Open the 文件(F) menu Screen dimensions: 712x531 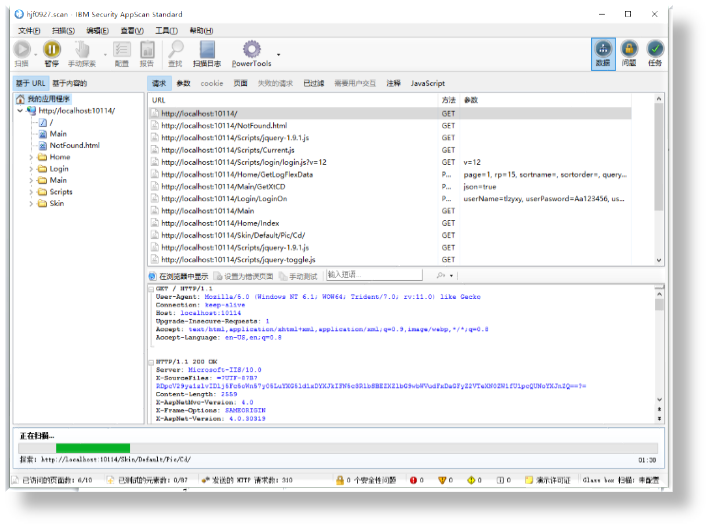[x=29, y=30]
